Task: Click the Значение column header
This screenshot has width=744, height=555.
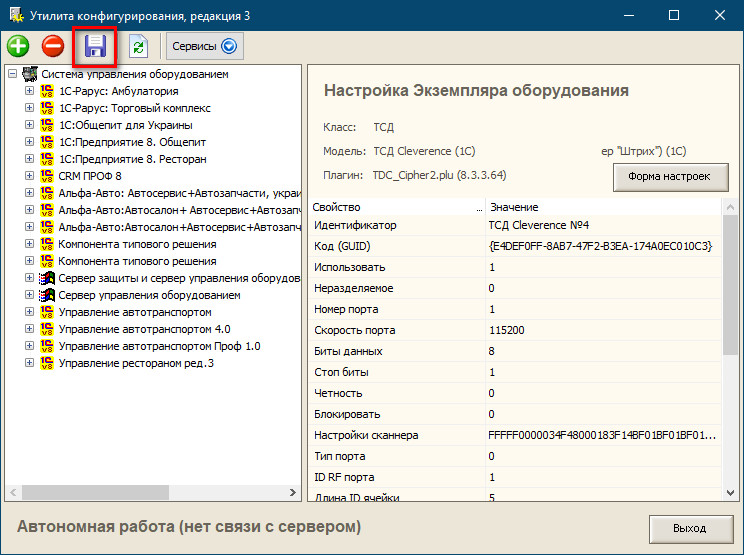Action: click(x=604, y=207)
